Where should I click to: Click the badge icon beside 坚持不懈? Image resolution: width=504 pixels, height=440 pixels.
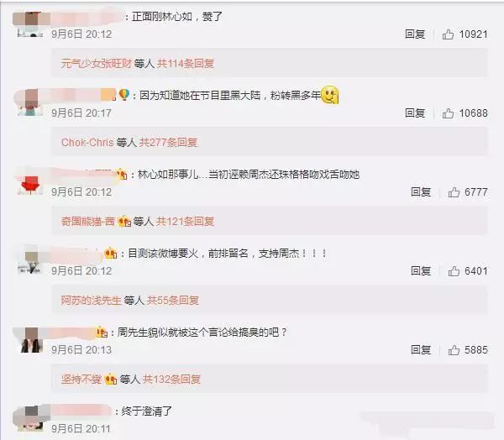pos(111,380)
